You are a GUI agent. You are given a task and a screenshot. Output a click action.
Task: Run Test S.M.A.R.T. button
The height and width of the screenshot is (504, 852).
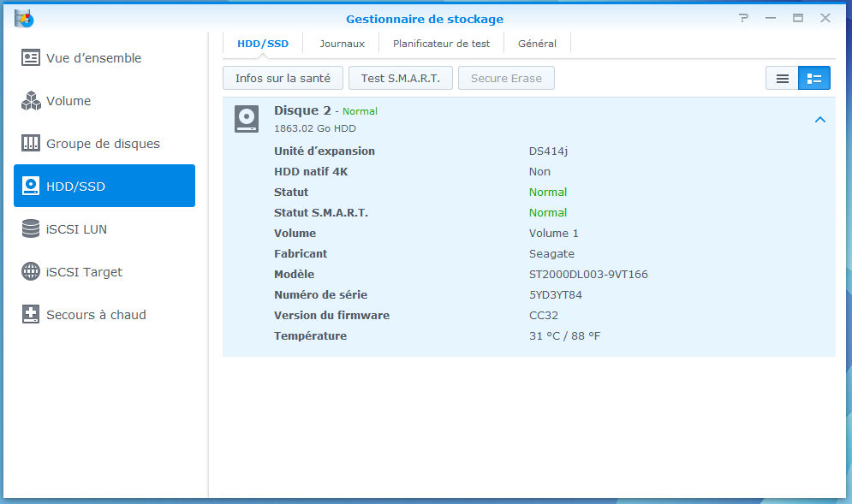pos(400,79)
